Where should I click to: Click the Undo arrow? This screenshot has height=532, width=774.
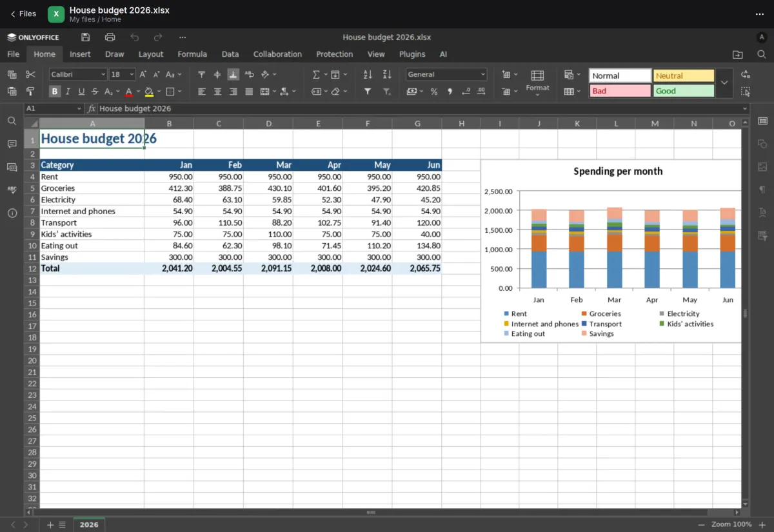coord(134,37)
